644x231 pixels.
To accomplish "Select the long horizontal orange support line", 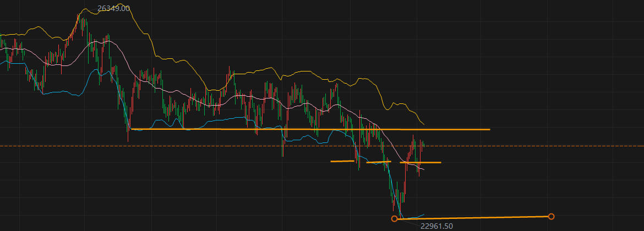I will point(310,129).
